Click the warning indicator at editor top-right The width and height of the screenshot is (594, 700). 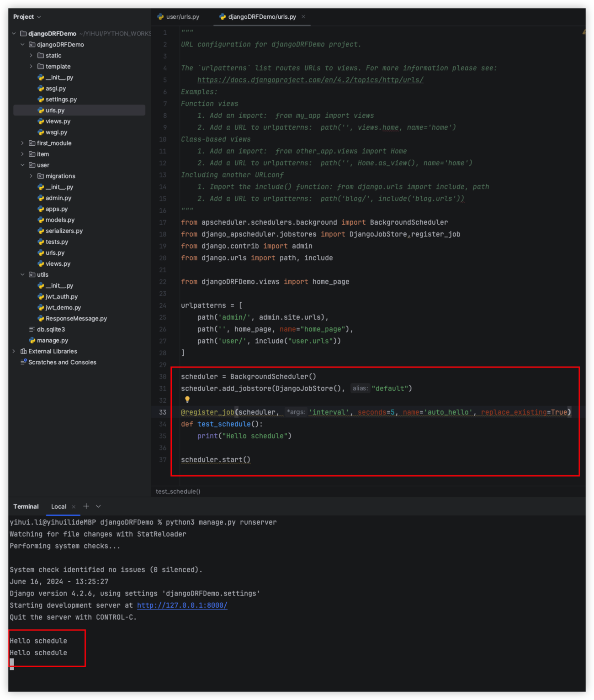[x=583, y=32]
